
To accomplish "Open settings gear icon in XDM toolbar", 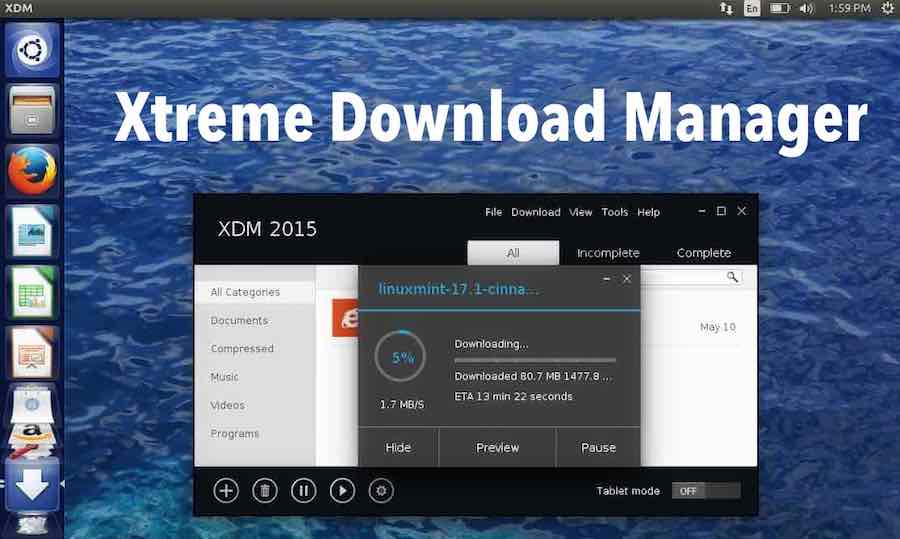I will point(381,490).
